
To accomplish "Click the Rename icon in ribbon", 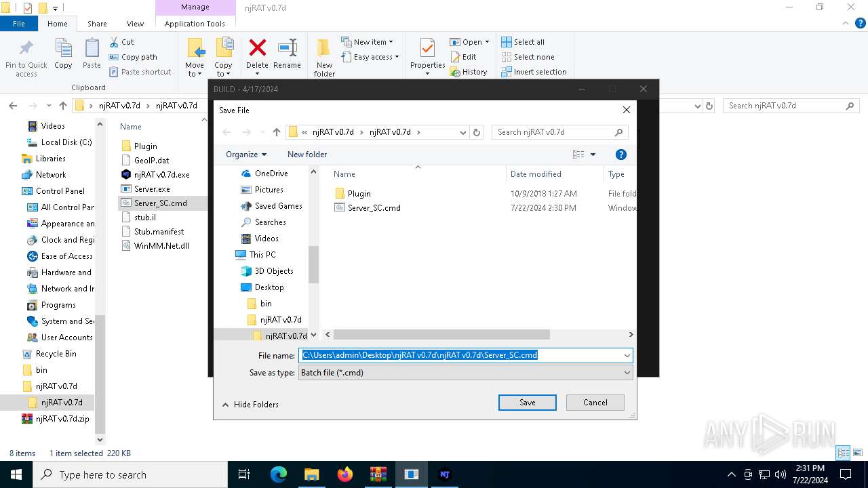I will pos(287,47).
